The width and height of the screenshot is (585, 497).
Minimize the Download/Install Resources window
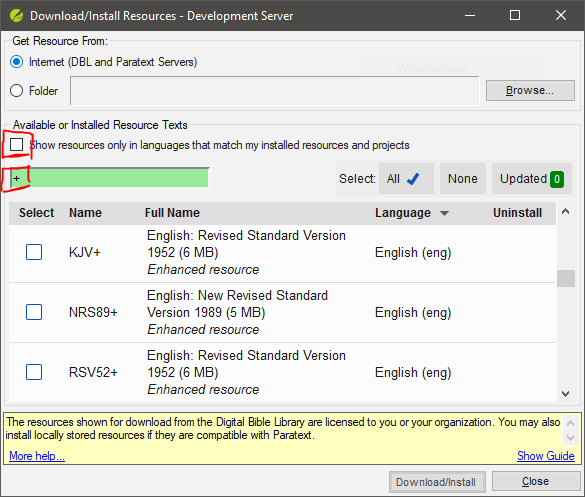click(470, 16)
